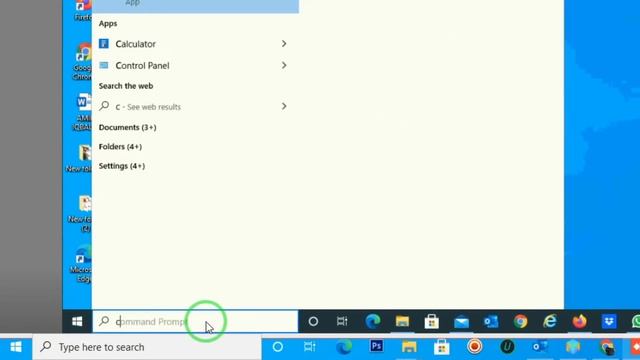The width and height of the screenshot is (640, 360).
Task: Open Cortana in the 'Type here to search' taskbar
Action: tap(278, 347)
